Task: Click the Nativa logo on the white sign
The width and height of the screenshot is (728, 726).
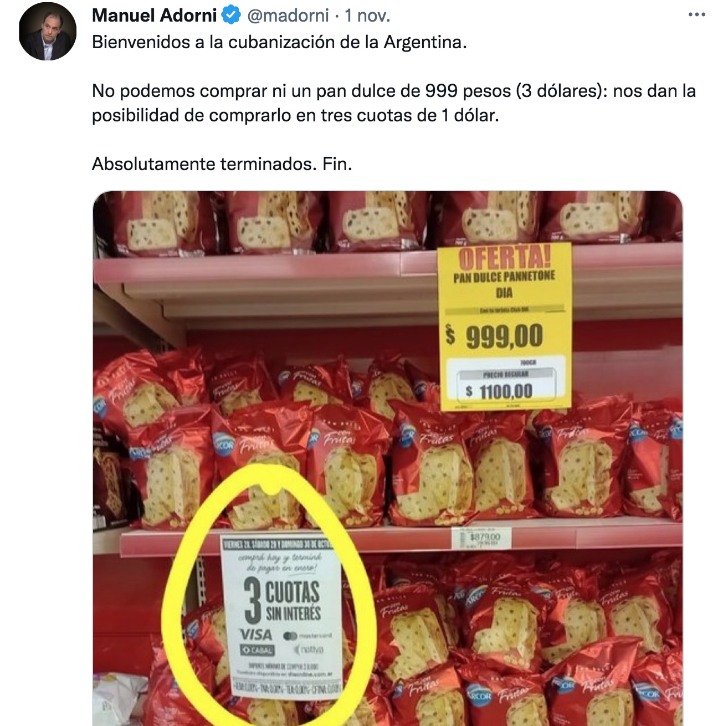Action: point(309,649)
